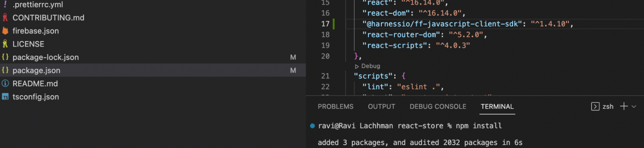
Task: Open the terminal launch profile dropdown chevron
Action: click(634, 106)
